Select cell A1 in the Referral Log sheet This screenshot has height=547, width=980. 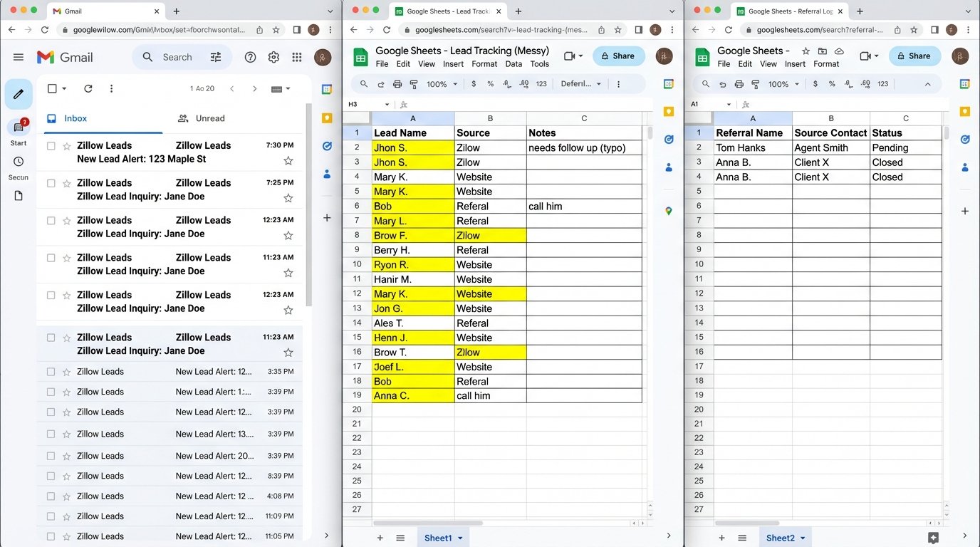(753, 132)
